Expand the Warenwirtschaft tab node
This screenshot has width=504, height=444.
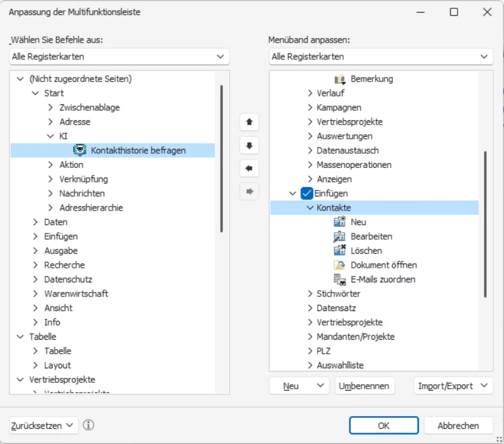36,294
